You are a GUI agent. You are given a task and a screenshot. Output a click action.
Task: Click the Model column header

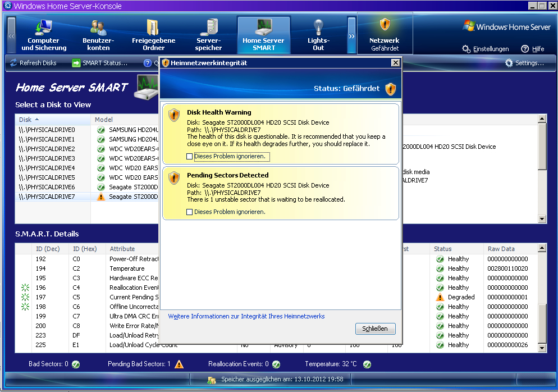(125, 120)
